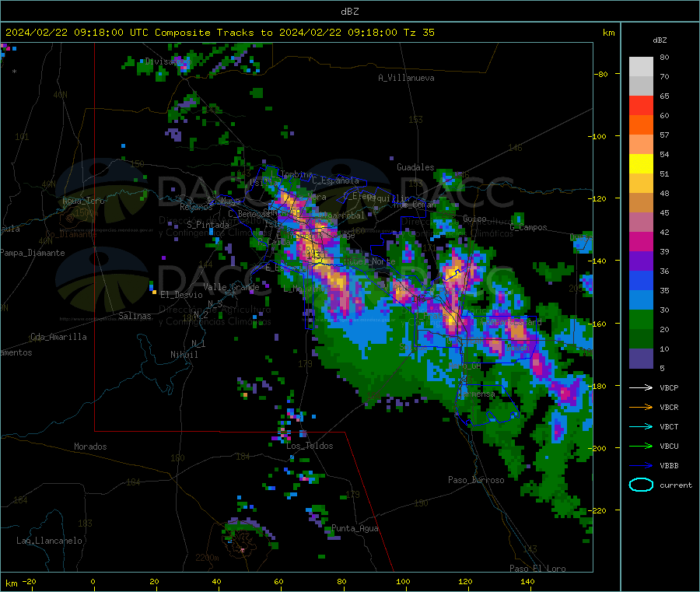Click the Guadales map label
This screenshot has width=700, height=592.
tap(415, 167)
